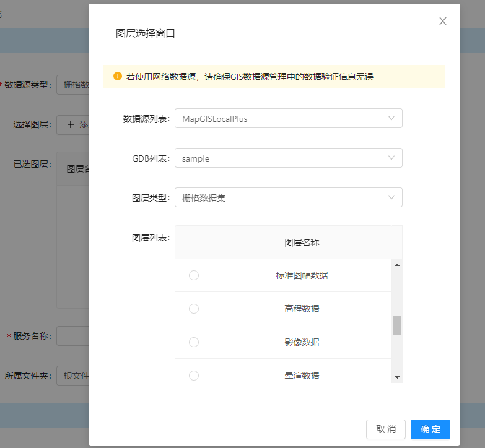The width and height of the screenshot is (485, 448).
Task: Open the 数据源列表 dropdown
Action: coord(288,119)
